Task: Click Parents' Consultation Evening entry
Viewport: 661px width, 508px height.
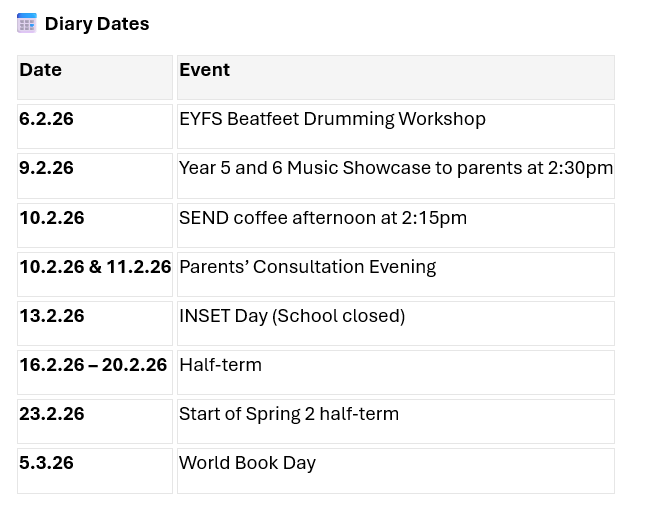Action: click(307, 267)
